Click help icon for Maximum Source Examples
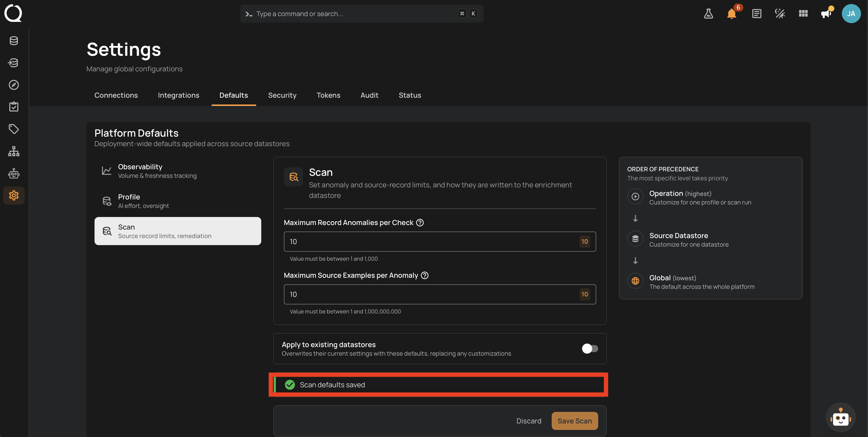 [x=425, y=276]
